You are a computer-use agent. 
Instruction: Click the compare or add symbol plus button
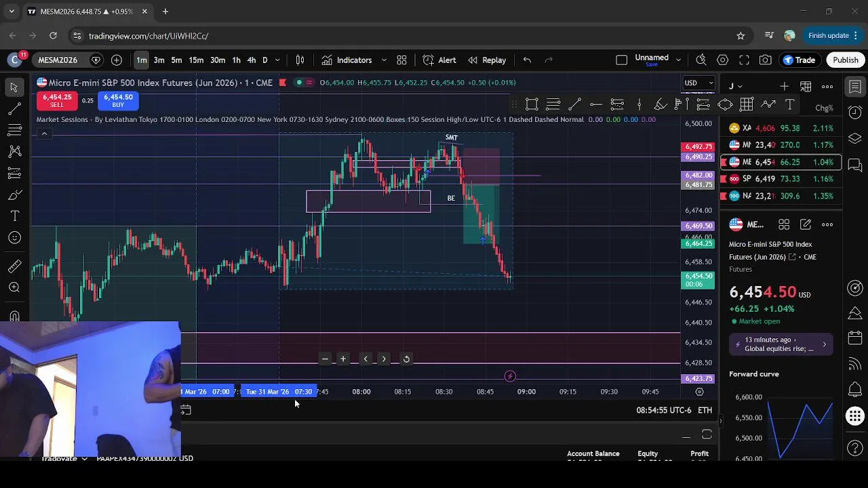[117, 60]
